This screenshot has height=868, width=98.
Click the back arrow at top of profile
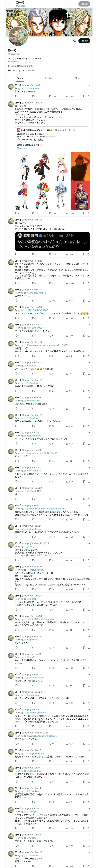9,4
